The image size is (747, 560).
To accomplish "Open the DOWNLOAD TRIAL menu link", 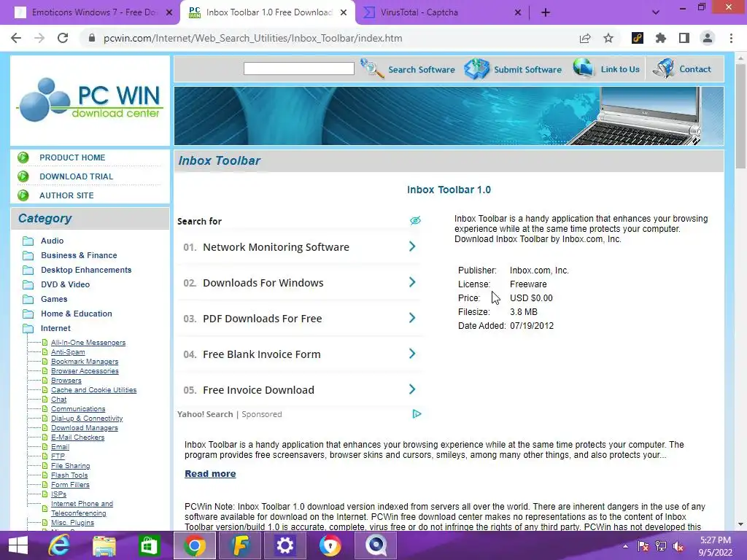I will 76,176.
